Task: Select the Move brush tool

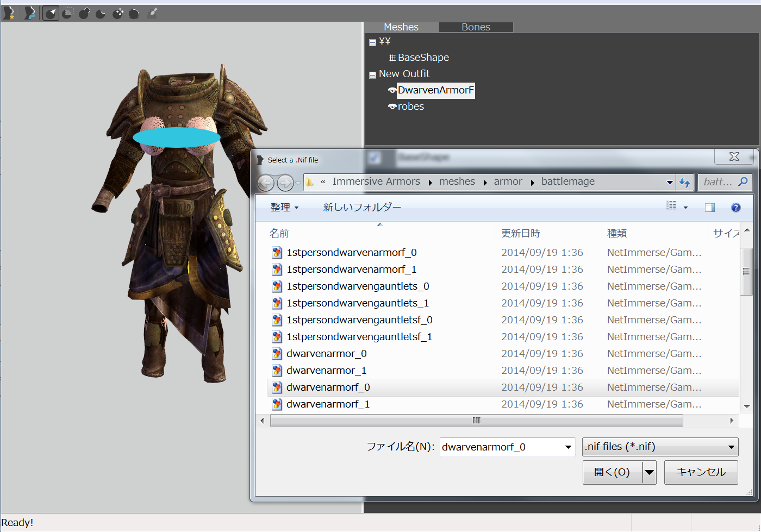Action: pos(118,13)
